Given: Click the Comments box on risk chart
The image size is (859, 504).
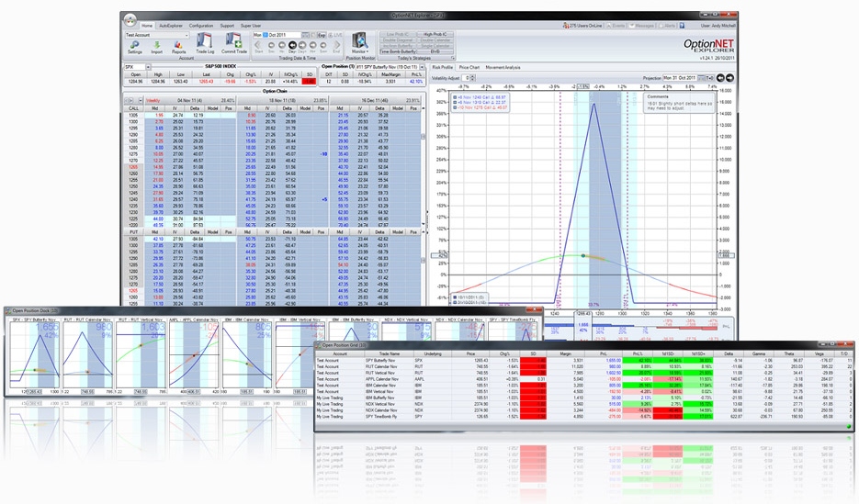Looking at the screenshot, I should pyautogui.click(x=679, y=102).
